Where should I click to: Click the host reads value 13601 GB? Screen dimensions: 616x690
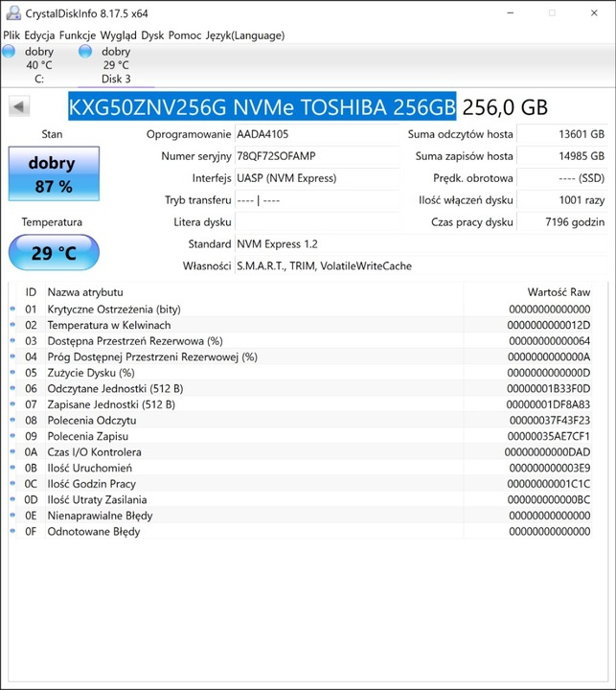coord(562,134)
